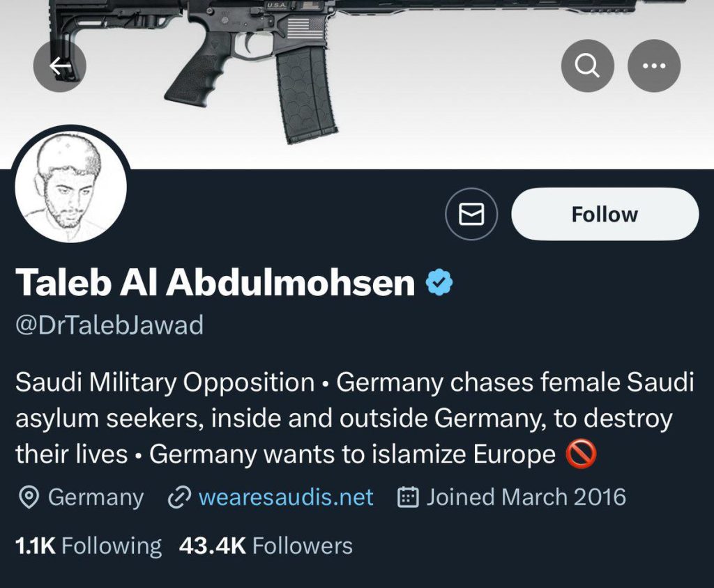Viewport: 714px width, 588px height.
Task: Click the calendar joined-date icon
Action: tap(407, 497)
